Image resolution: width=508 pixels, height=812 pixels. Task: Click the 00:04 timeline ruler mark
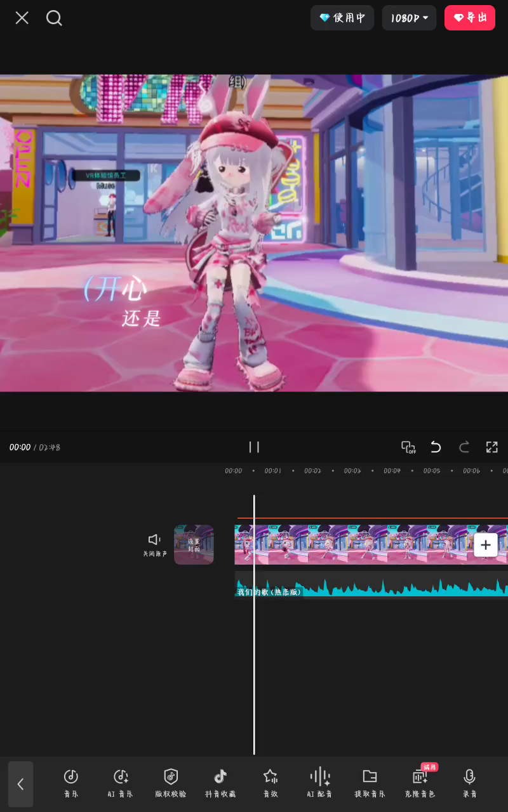tap(392, 471)
